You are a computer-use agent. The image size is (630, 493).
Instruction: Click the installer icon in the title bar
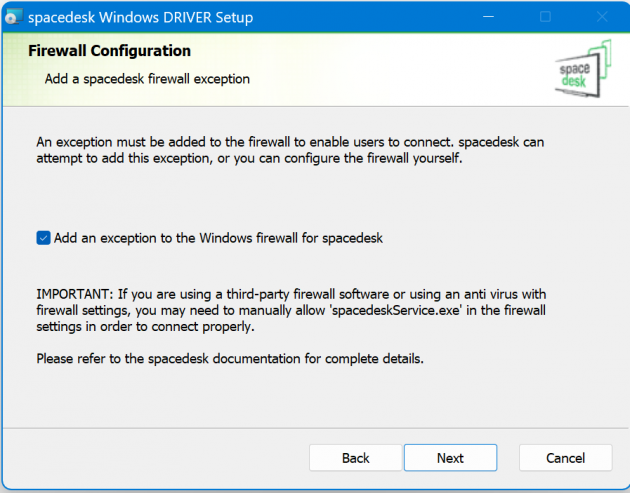(13, 17)
